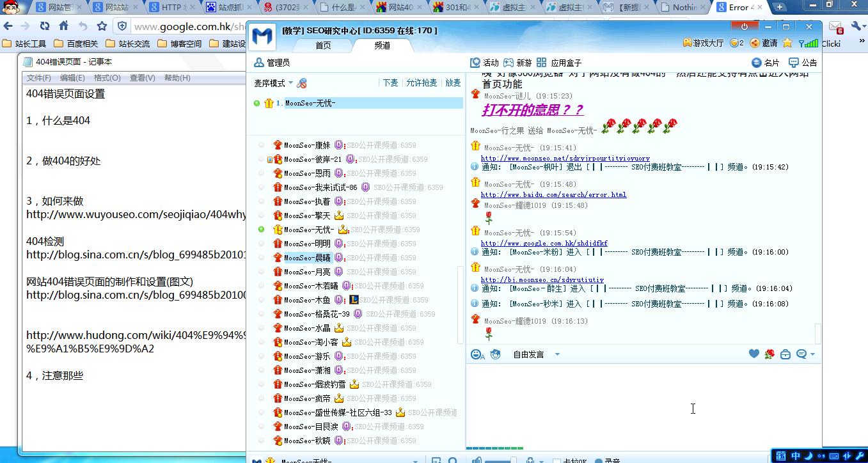Viewport: 868px width, 463px height.
Task: Open the 应用盒子 app box
Action: pyautogui.click(x=542, y=63)
